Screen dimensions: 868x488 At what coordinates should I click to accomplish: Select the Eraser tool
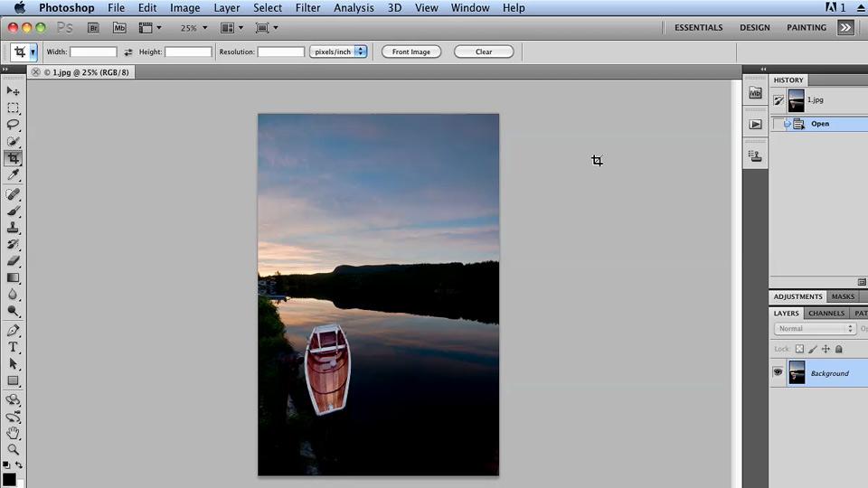[x=13, y=260]
